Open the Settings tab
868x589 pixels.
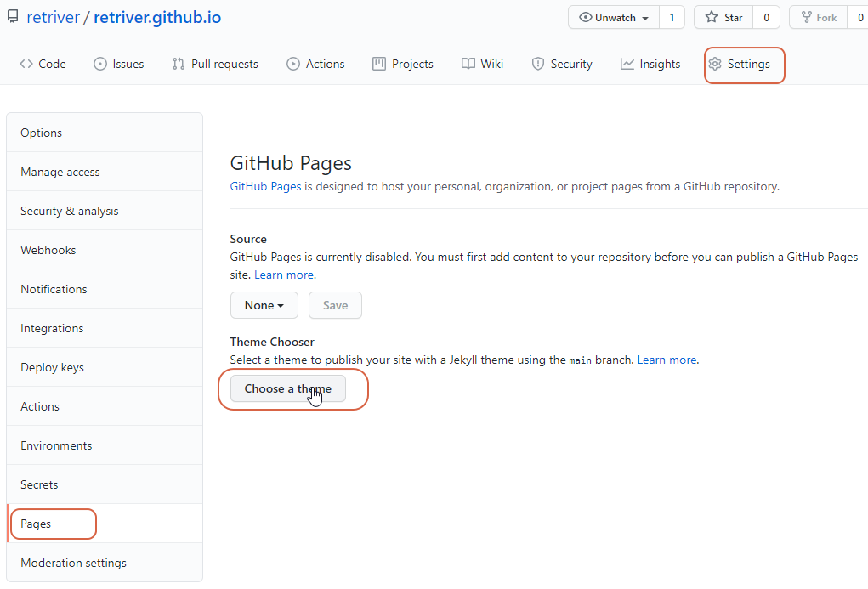click(x=740, y=65)
